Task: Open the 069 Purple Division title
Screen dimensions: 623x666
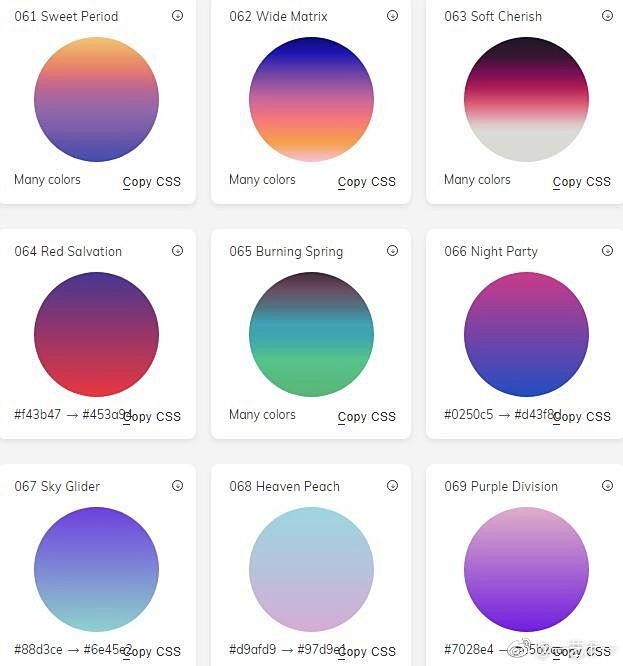Action: tap(501, 487)
